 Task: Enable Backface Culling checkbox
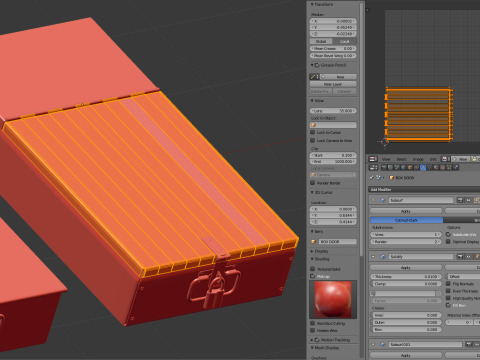coord(313,323)
